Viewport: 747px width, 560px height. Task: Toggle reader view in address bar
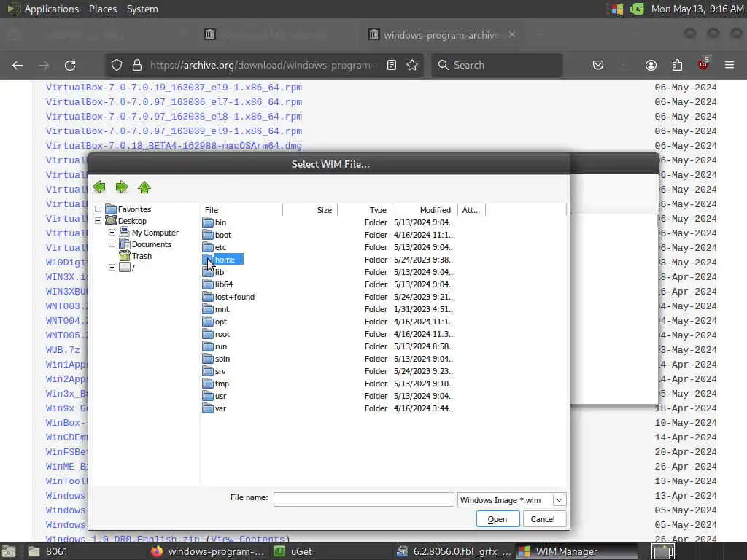point(392,65)
